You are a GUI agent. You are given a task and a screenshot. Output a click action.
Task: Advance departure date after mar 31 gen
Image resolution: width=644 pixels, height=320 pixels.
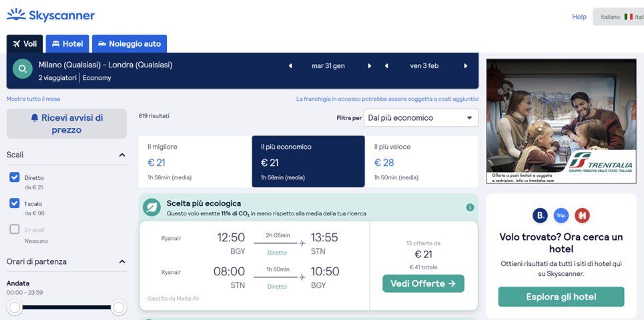tap(369, 66)
